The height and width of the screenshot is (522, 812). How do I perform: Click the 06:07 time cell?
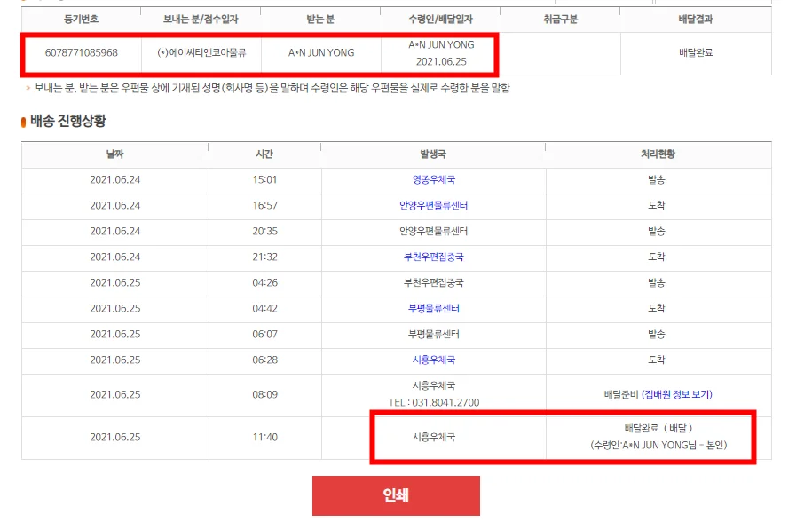pos(264,334)
